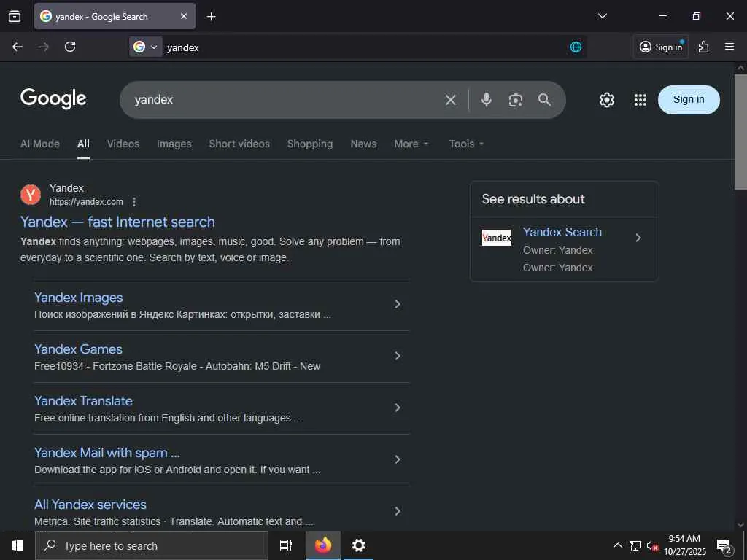Viewport: 747px width, 560px height.
Task: Click the chevron on All Yandex services row
Action: coord(398,511)
